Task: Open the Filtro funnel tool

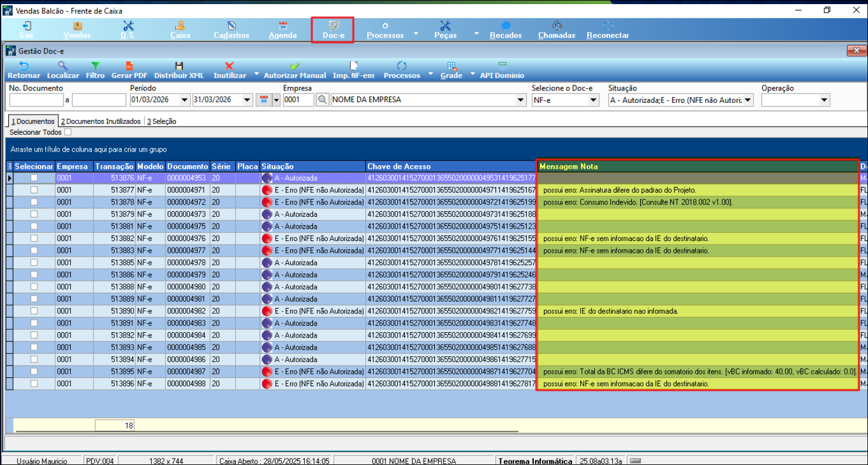Action: (x=95, y=66)
